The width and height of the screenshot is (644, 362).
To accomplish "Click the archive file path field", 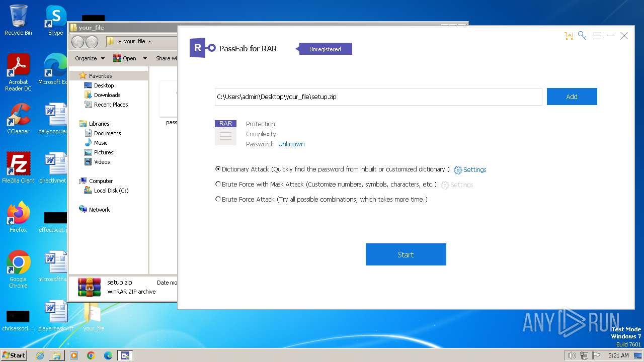I will click(x=378, y=97).
